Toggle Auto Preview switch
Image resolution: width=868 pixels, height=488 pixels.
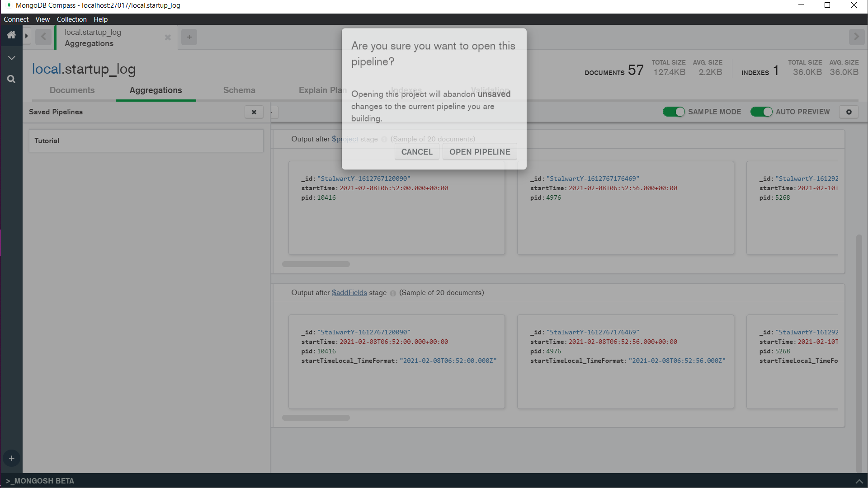pyautogui.click(x=761, y=112)
